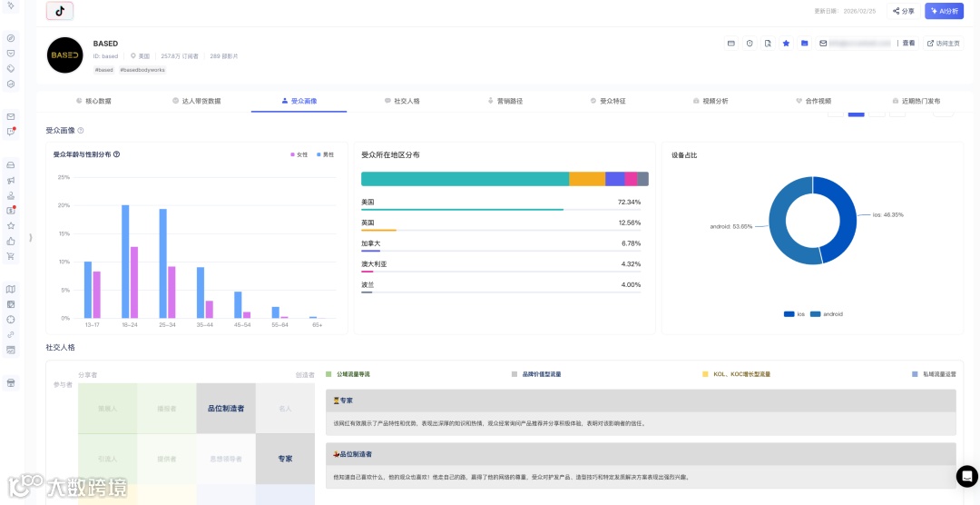Click the #based hashtag

103,70
